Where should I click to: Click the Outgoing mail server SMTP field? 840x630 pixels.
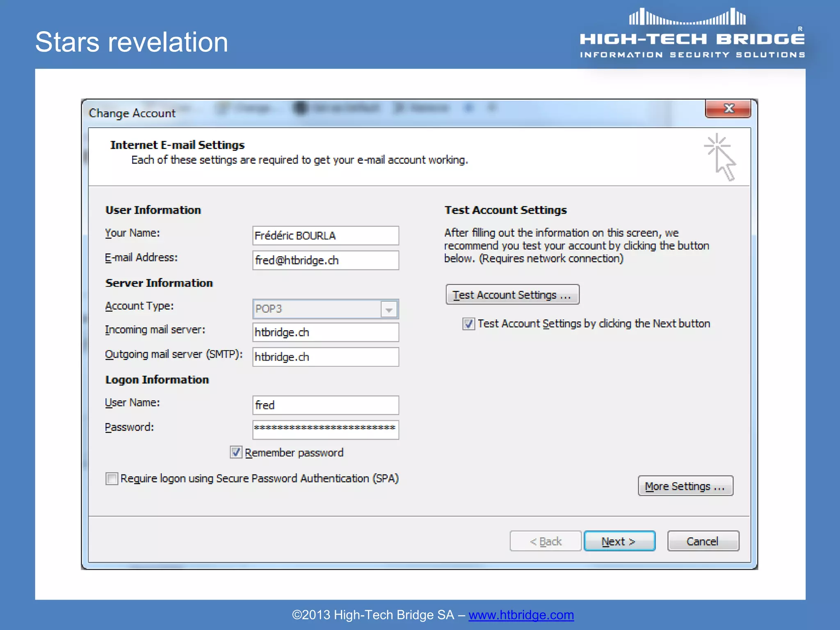[x=325, y=357]
